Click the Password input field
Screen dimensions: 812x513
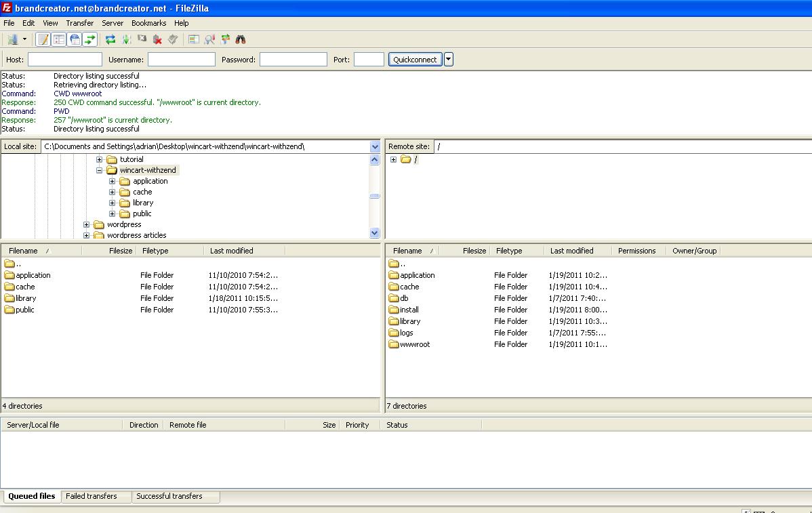click(293, 60)
